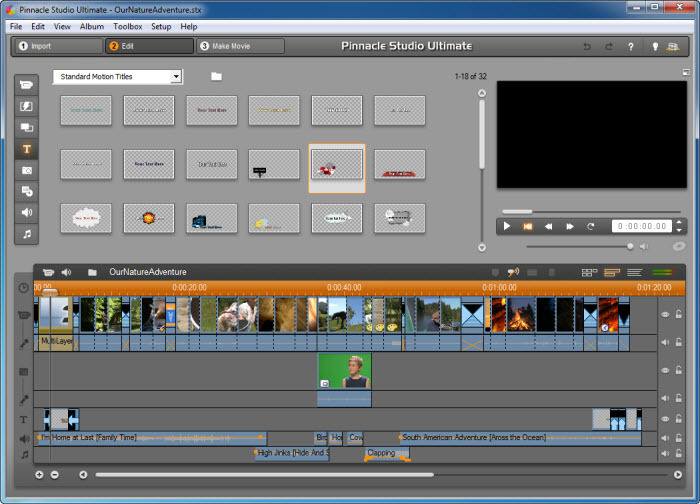Click the Help question mark icon

click(630, 46)
